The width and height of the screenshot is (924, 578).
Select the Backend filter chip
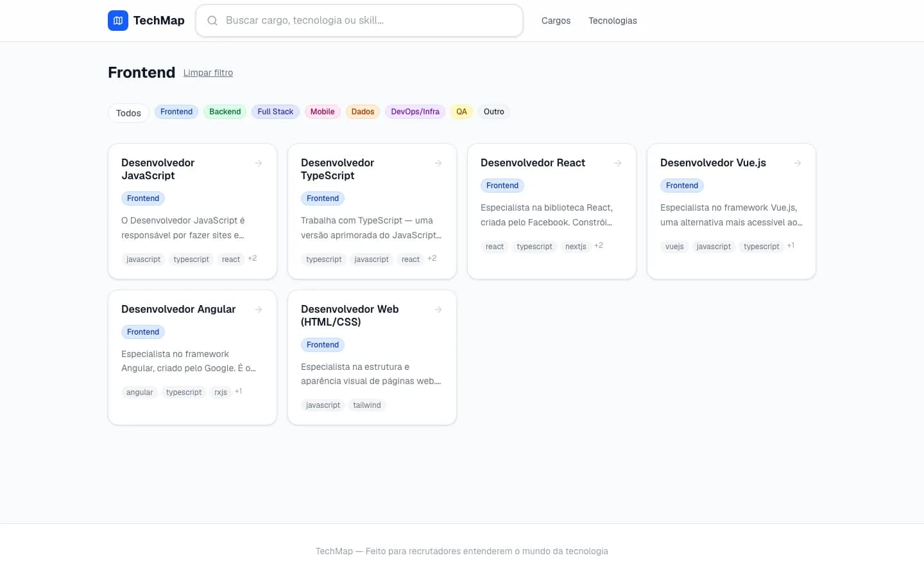click(225, 112)
